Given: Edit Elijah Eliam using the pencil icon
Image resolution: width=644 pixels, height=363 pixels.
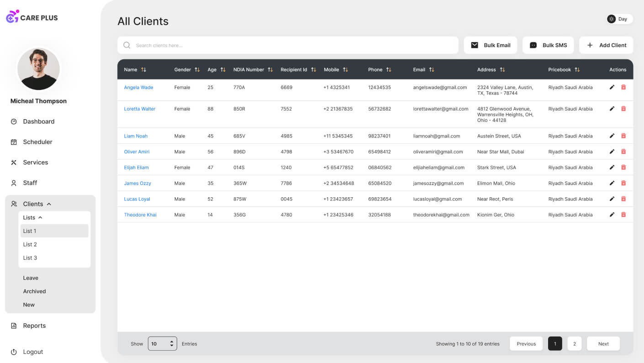Looking at the screenshot, I should [x=612, y=167].
